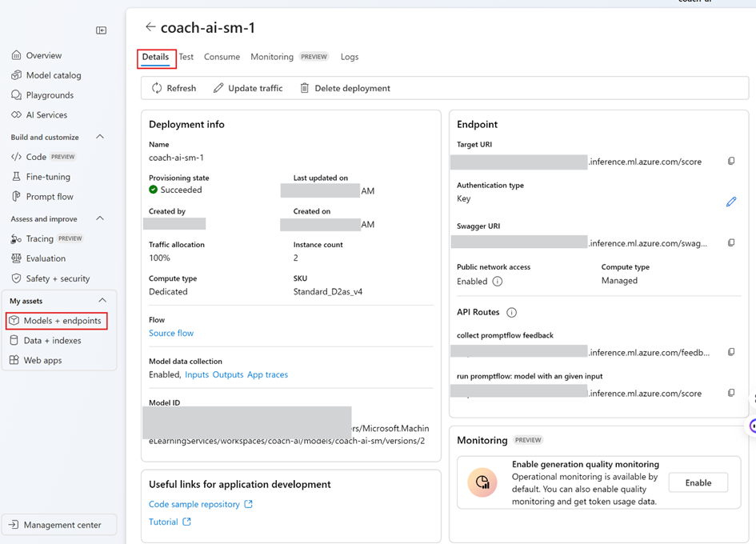Refresh the deployment details
Image resolution: width=756 pixels, height=544 pixels.
tap(174, 88)
